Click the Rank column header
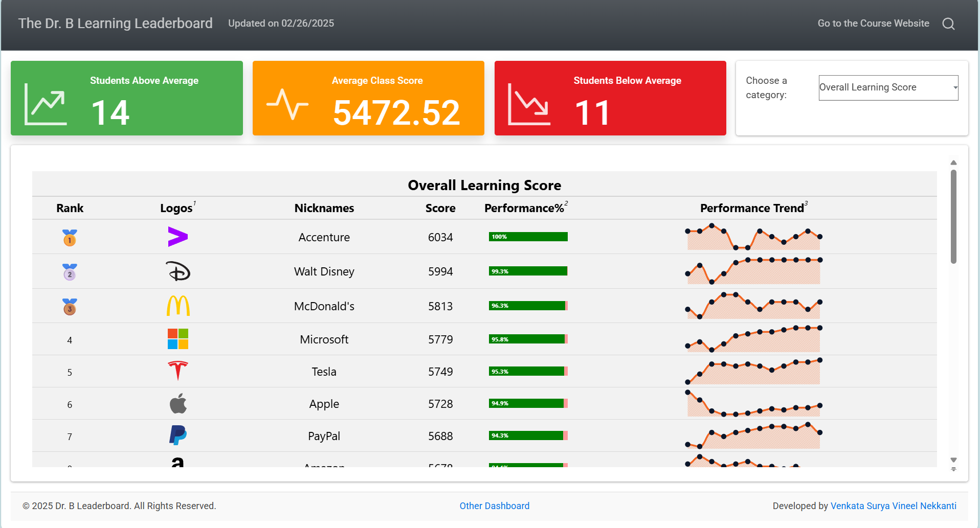980x528 pixels. click(x=70, y=208)
